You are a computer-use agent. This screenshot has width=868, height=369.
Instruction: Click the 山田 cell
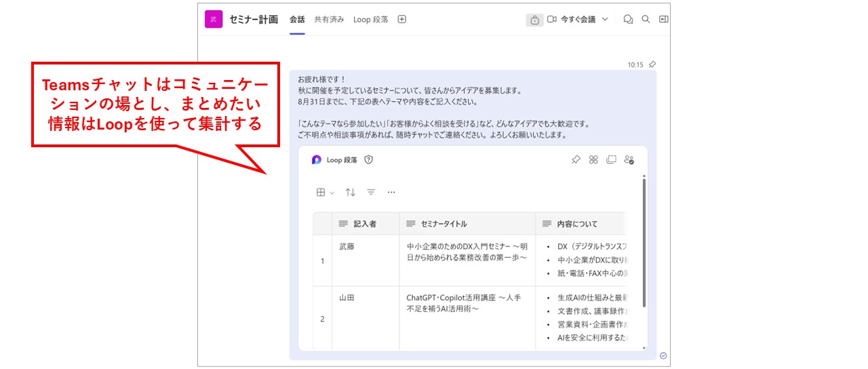(365, 318)
